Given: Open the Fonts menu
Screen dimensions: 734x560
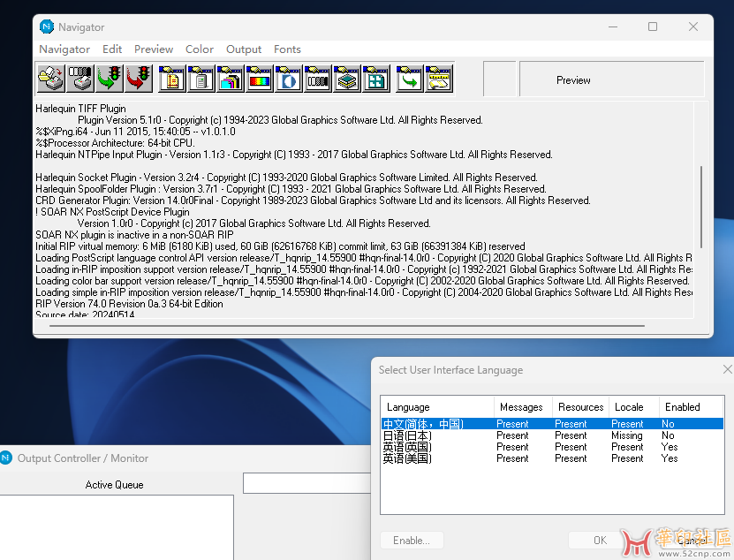Looking at the screenshot, I should [287, 49].
